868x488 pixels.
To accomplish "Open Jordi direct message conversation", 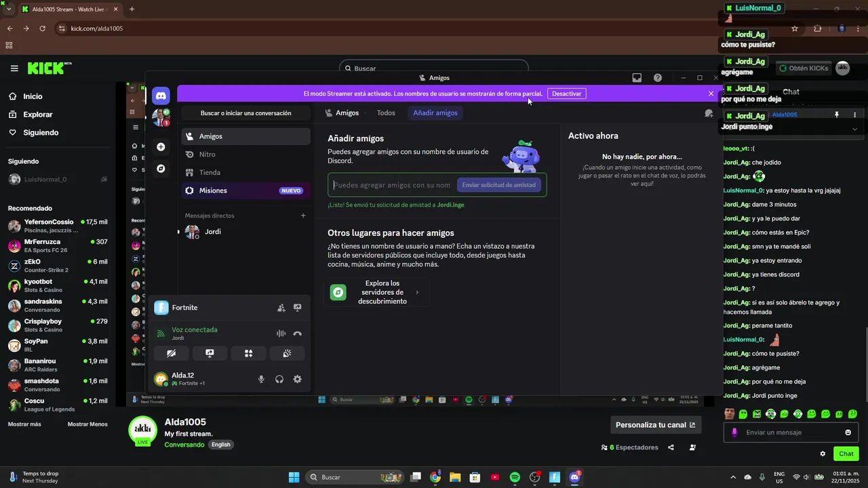I will pos(245,232).
